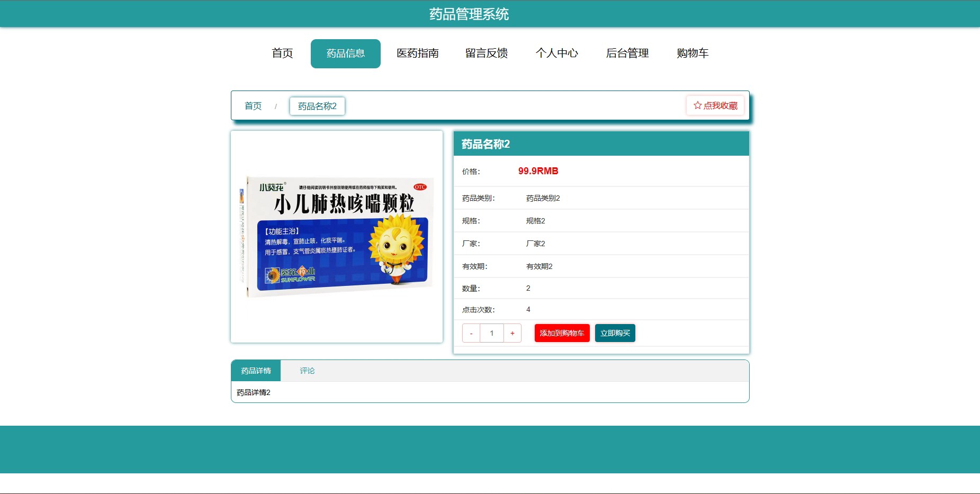Click the 价格: label

click(471, 172)
